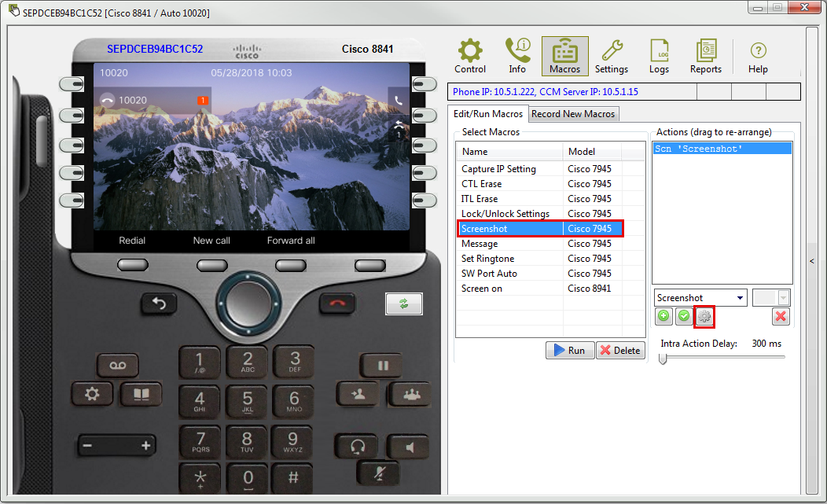The width and height of the screenshot is (827, 504).
Task: Select the Lock/Unlock Settings macro
Action: pyautogui.click(x=550, y=213)
